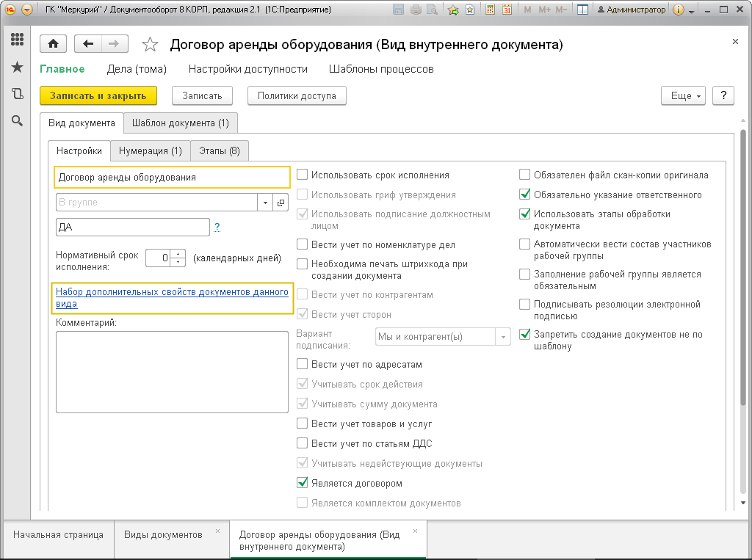
Task: Open the history icon in the left sidebar
Action: tap(18, 93)
